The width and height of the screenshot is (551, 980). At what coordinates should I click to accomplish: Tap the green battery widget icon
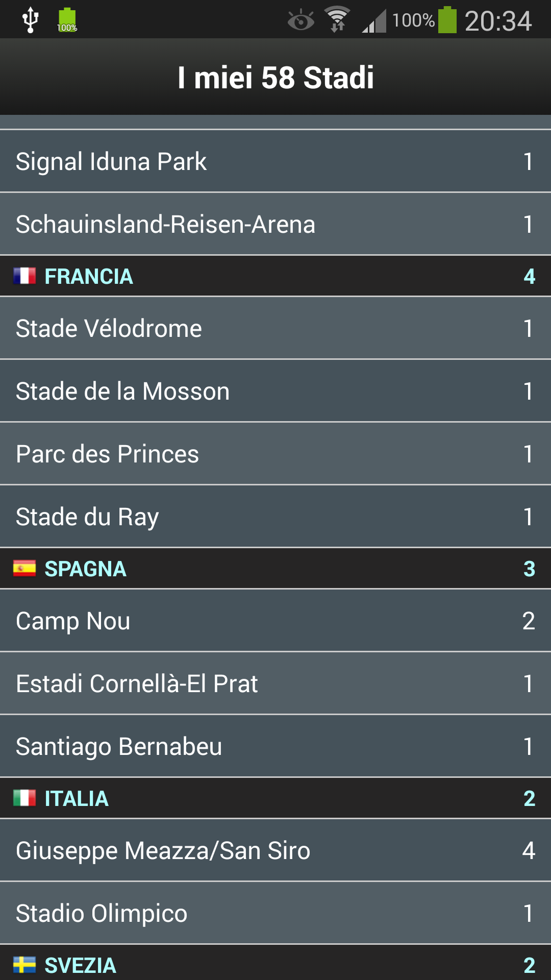click(67, 20)
